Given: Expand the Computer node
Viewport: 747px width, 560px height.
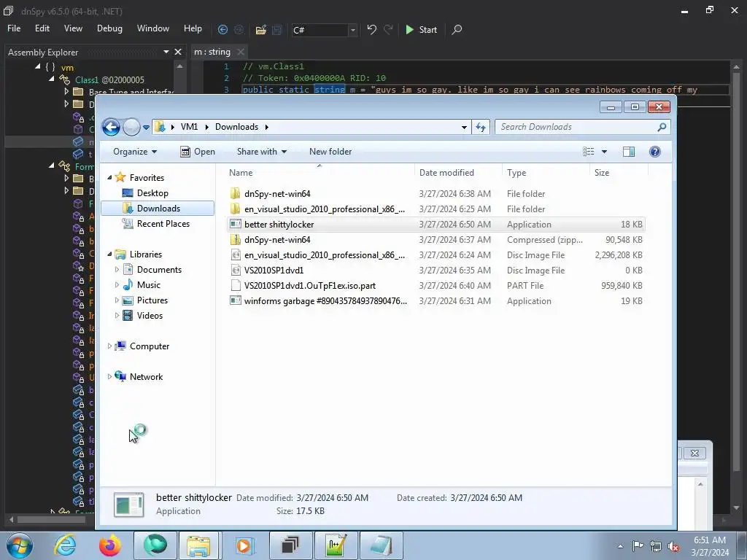Looking at the screenshot, I should [x=109, y=346].
